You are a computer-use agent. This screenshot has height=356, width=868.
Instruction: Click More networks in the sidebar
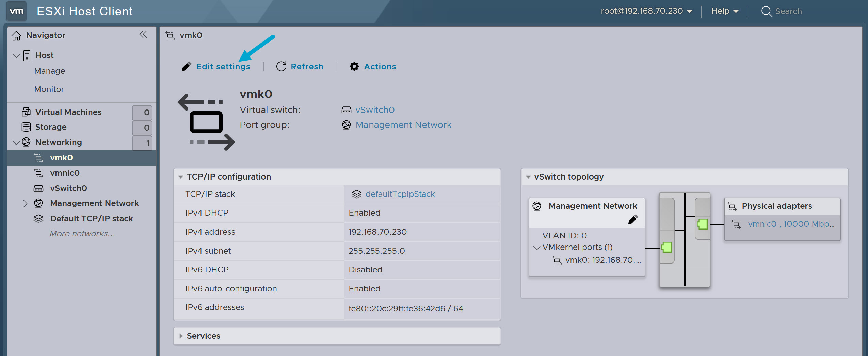pos(82,234)
